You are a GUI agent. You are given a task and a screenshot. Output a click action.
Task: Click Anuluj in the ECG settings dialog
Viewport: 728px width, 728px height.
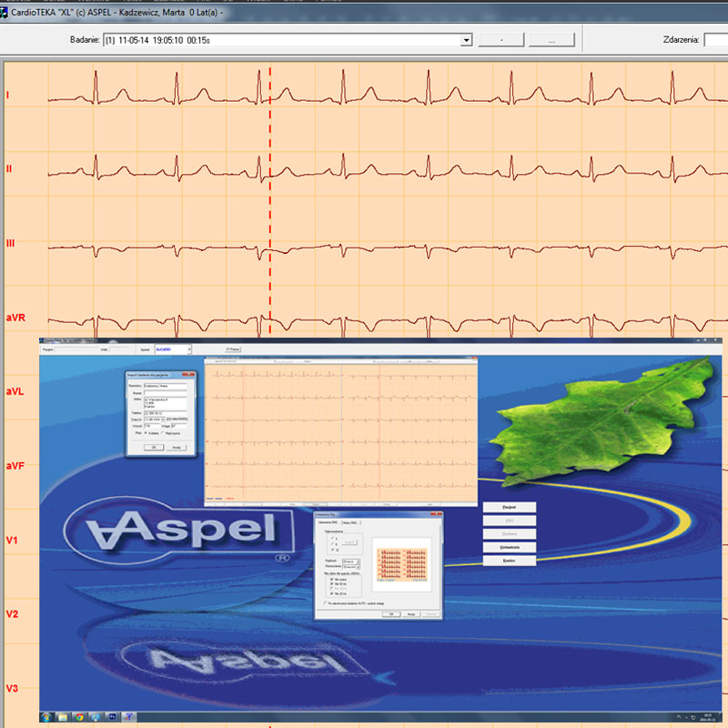411,613
